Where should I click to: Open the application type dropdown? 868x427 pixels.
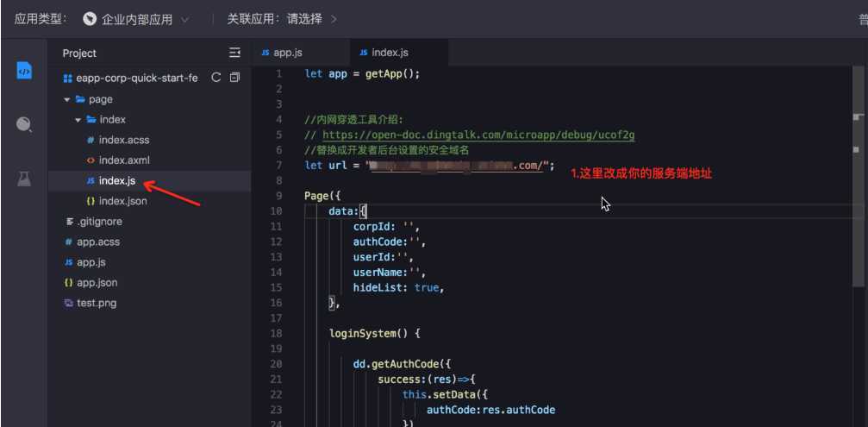136,19
